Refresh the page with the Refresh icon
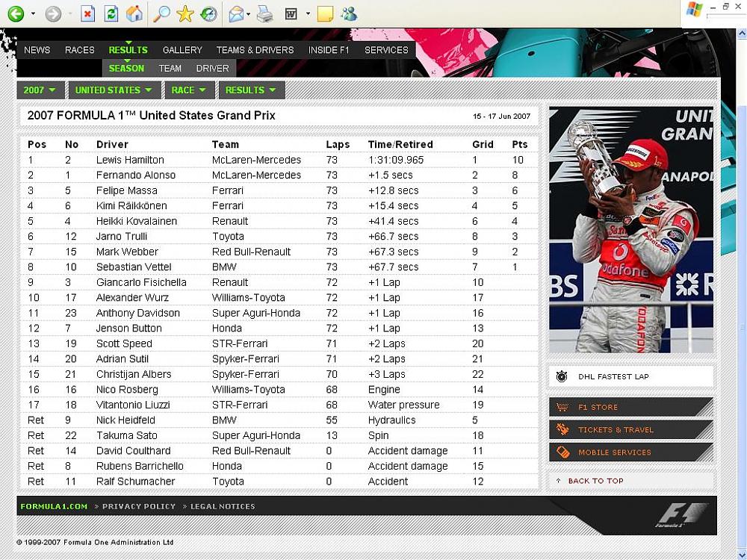747x560 pixels. pyautogui.click(x=111, y=13)
